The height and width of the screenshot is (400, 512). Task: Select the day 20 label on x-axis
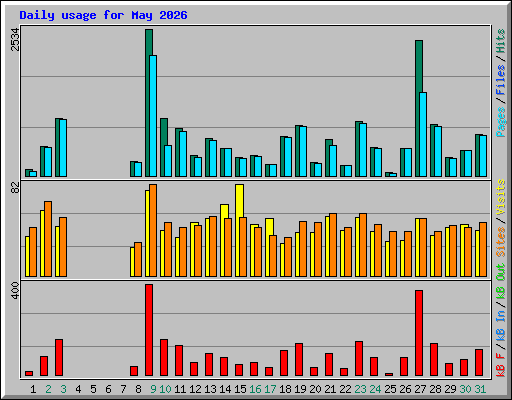click(x=315, y=389)
